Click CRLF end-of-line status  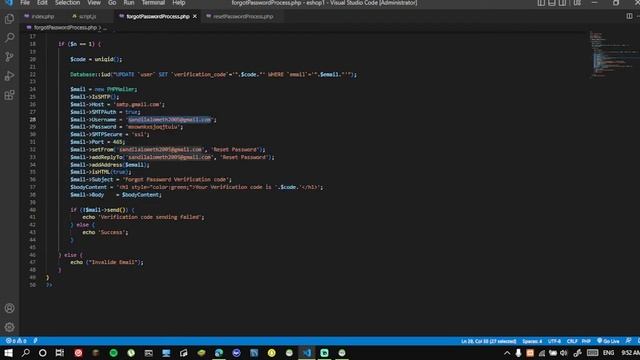pyautogui.click(x=572, y=341)
